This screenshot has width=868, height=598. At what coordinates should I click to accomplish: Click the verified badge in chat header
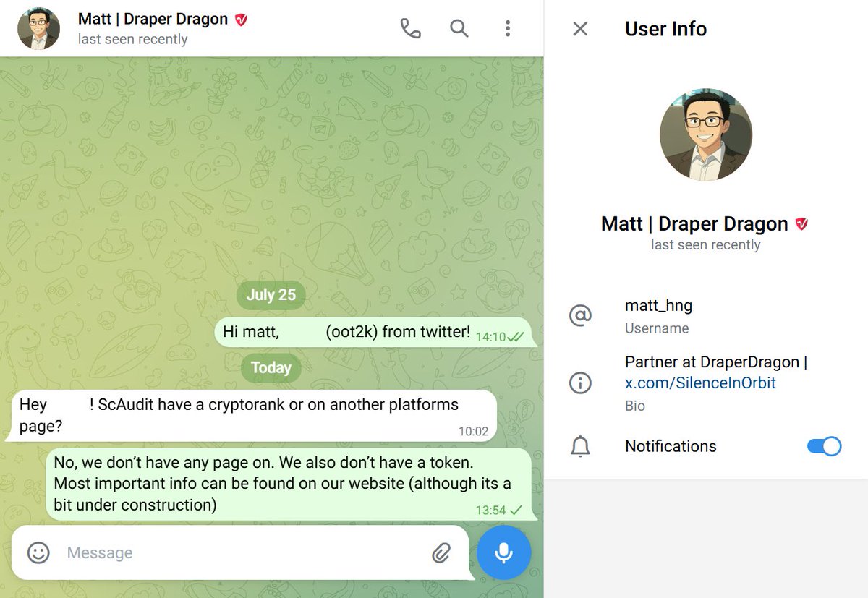[242, 20]
